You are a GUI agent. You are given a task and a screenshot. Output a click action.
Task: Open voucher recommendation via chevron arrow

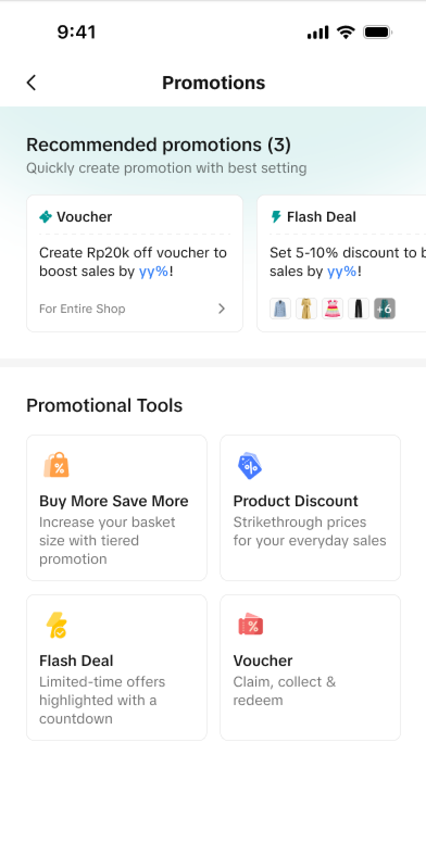221,309
